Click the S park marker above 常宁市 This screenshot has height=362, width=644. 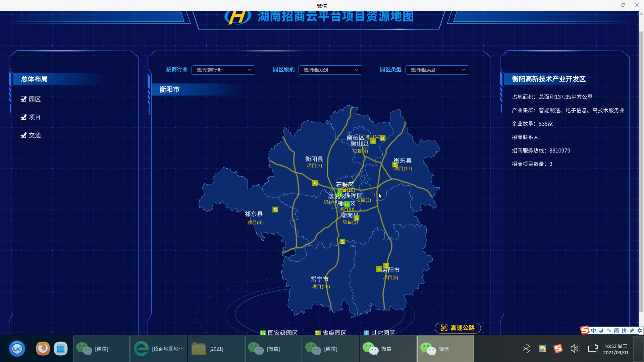[x=342, y=242]
